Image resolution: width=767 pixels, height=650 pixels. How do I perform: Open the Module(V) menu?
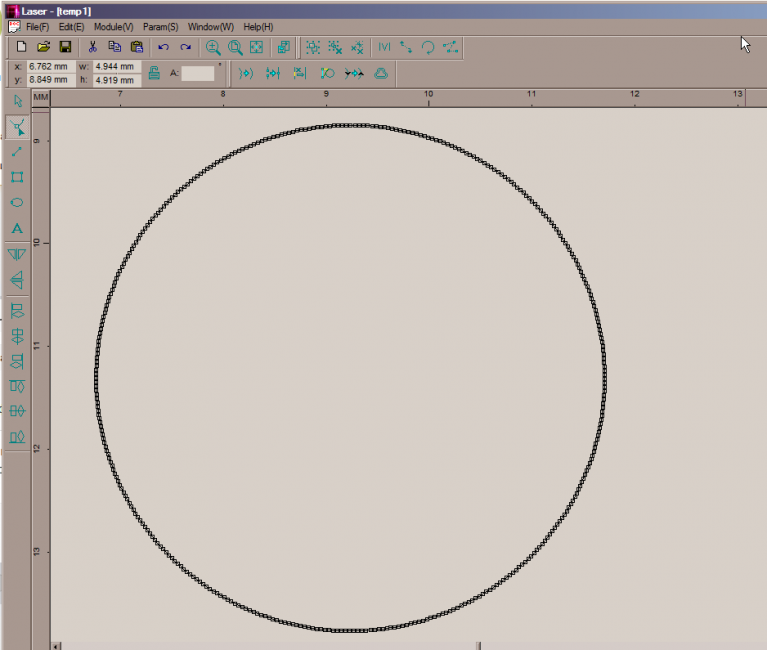(x=113, y=26)
